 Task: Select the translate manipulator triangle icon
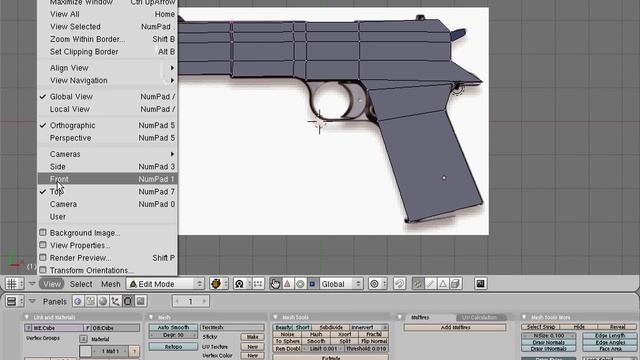pyautogui.click(x=287, y=284)
